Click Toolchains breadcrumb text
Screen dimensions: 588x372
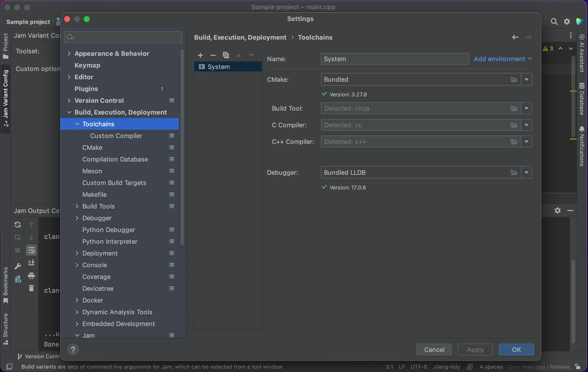click(315, 37)
